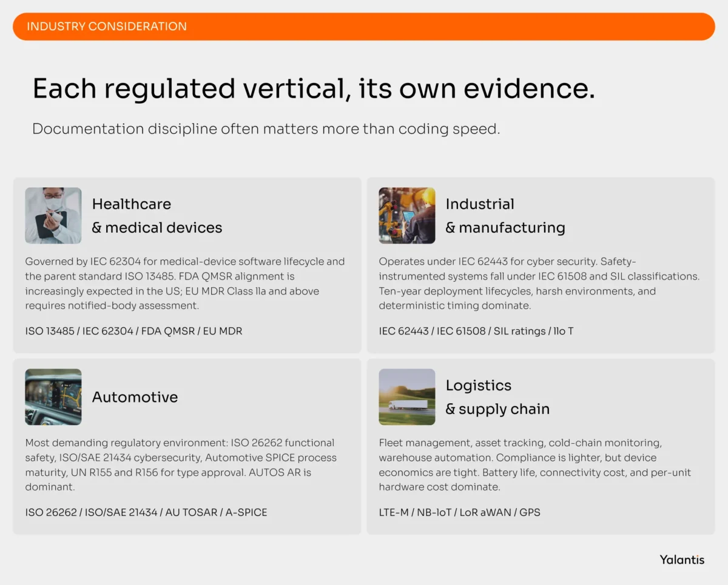Viewport: 728px width, 585px height.
Task: Click the Logistics truck thumbnail
Action: click(407, 397)
